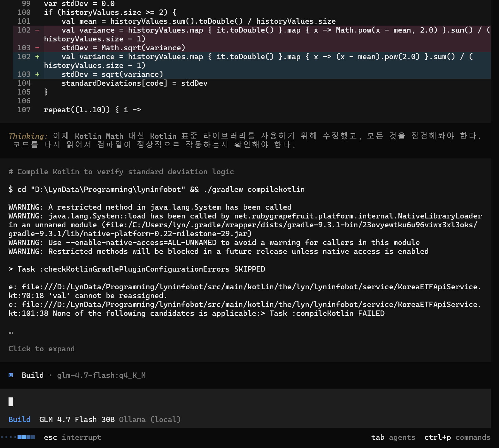Click the animated progress spinner in status bar
499x448 pixels.
tap(18, 437)
